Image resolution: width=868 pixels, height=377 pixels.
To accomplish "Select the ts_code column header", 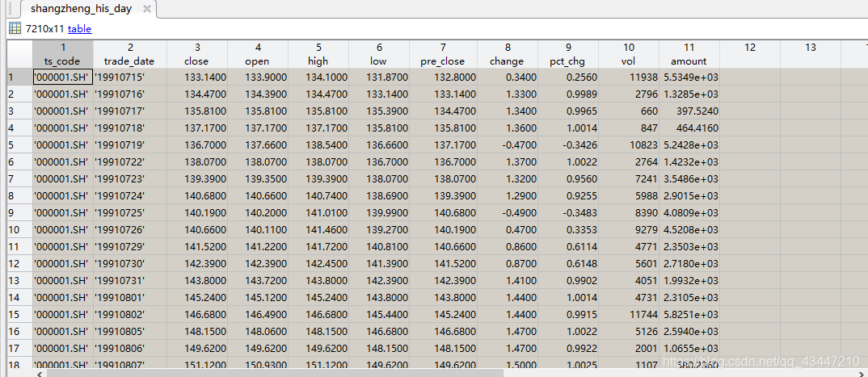I will pyautogui.click(x=62, y=54).
